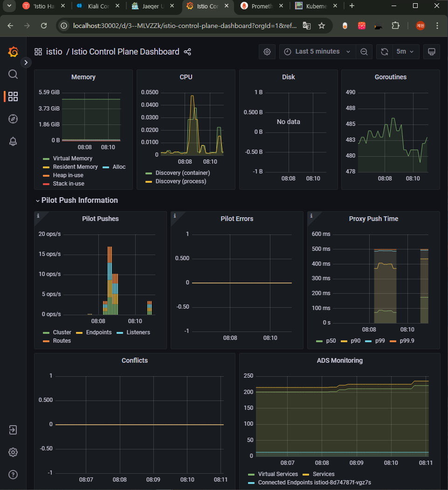448x490 pixels.
Task: Open the istio folder breadcrumb
Action: tap(54, 52)
